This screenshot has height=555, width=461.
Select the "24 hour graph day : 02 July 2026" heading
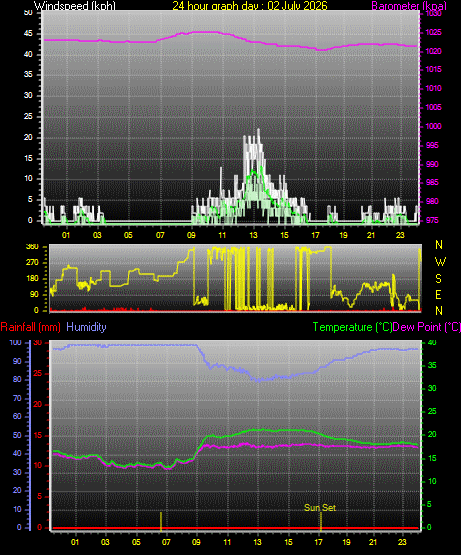point(250,6)
